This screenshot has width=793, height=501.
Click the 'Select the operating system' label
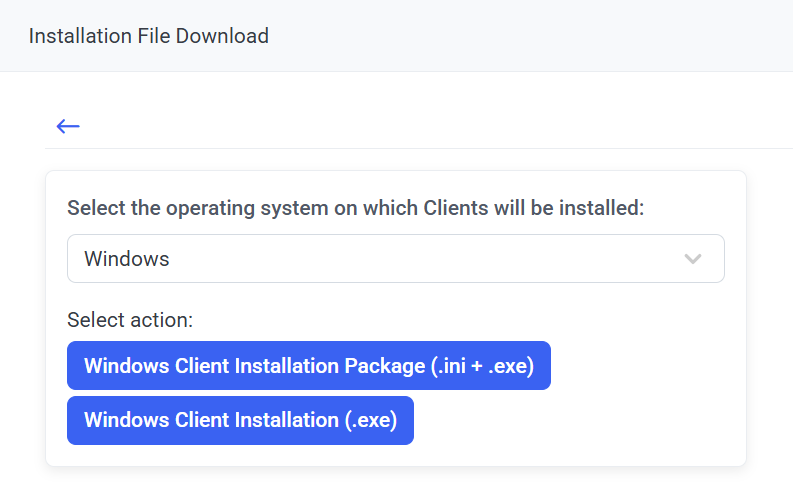[x=355, y=208]
